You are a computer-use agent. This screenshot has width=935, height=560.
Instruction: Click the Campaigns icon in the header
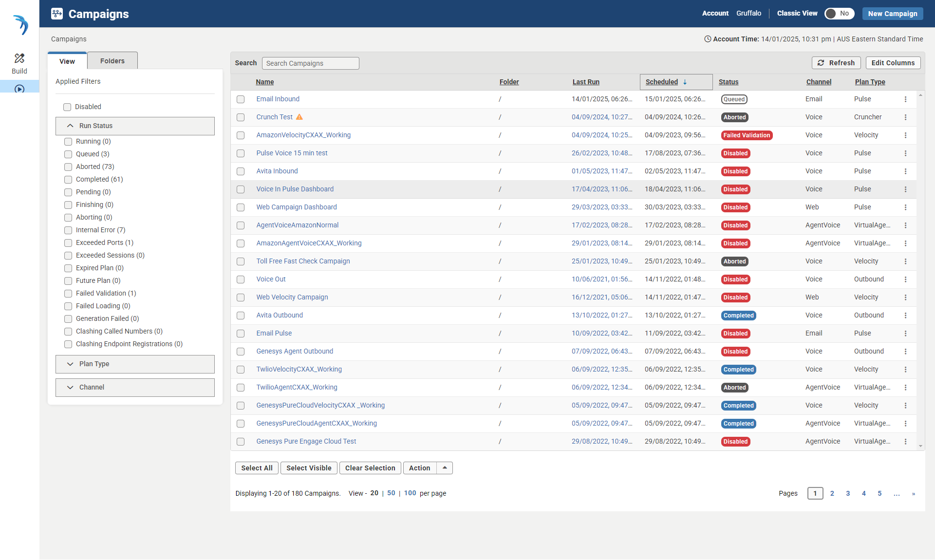tap(57, 14)
